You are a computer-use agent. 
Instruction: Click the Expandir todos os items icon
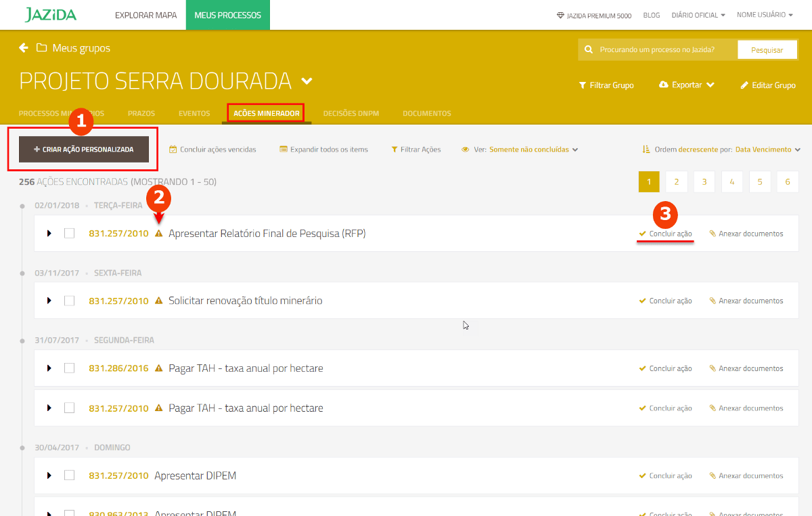[x=284, y=150]
